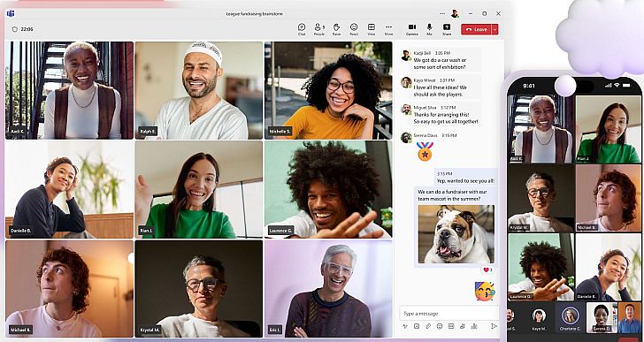Open the View layout options
This screenshot has height=342, width=644.
coord(372,29)
